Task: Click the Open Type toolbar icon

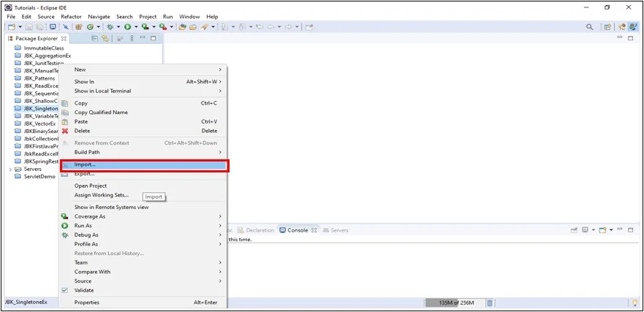Action: [182, 27]
